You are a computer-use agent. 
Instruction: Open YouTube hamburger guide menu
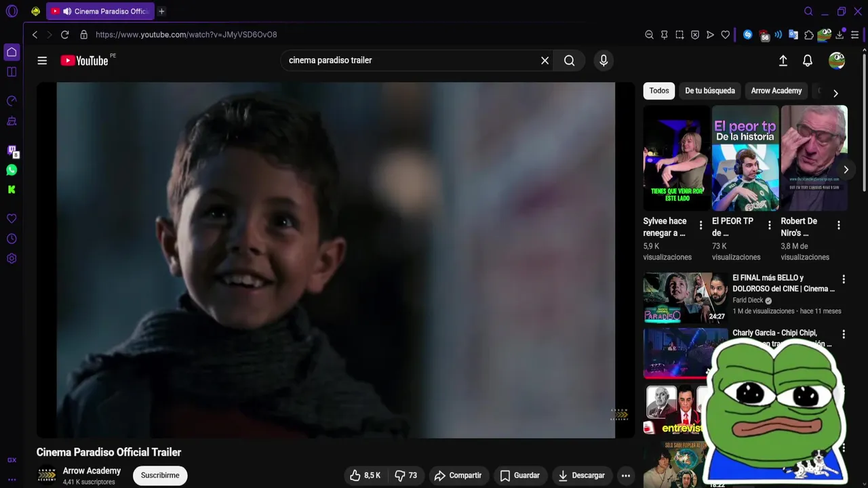[42, 60]
